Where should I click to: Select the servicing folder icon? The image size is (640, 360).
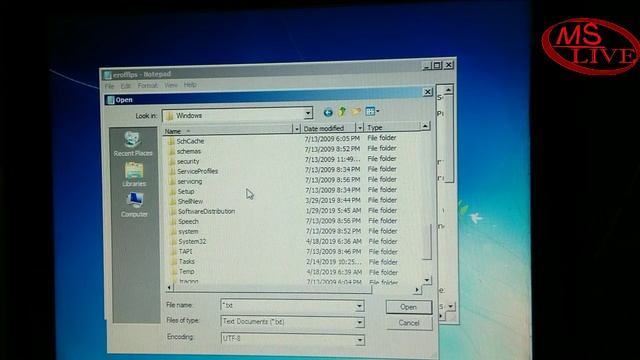click(172, 182)
